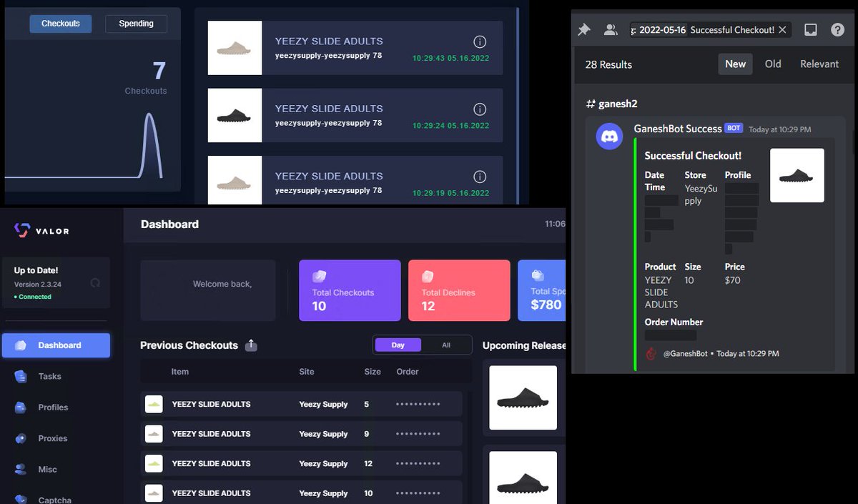Click the small GaneshBot footer logo icon

pyautogui.click(x=651, y=353)
